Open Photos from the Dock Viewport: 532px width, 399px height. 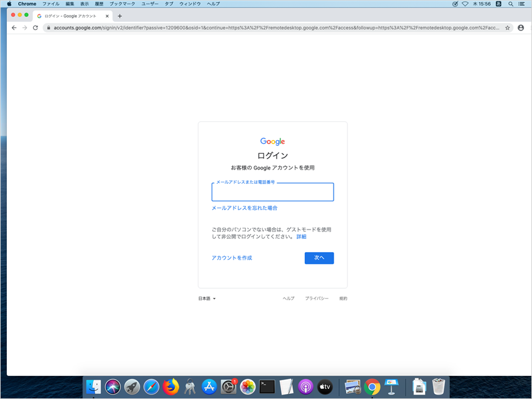[248, 386]
